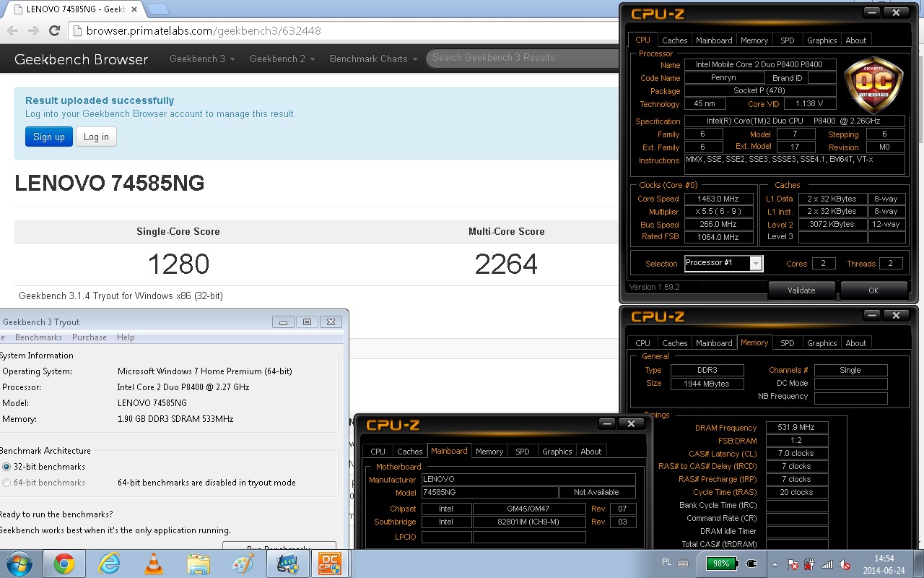Select 32-bit benchmarks radio button
This screenshot has height=578, width=924.
6,467
